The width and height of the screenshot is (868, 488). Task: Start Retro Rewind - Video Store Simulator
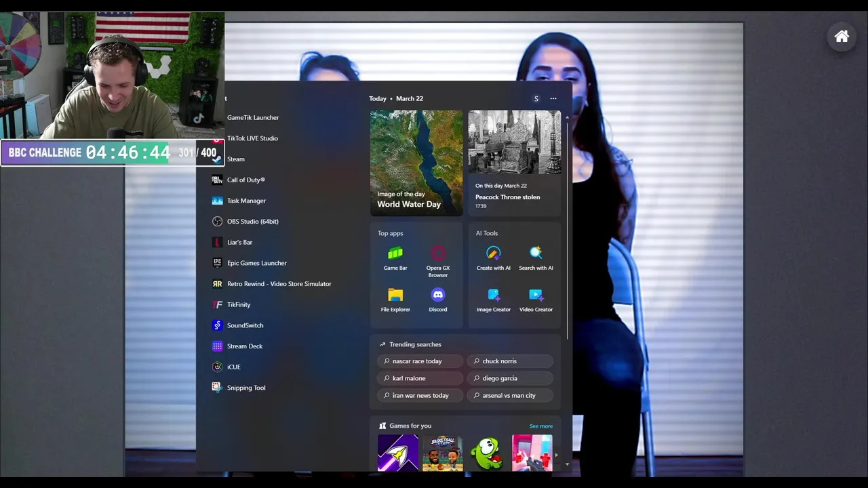271,284
